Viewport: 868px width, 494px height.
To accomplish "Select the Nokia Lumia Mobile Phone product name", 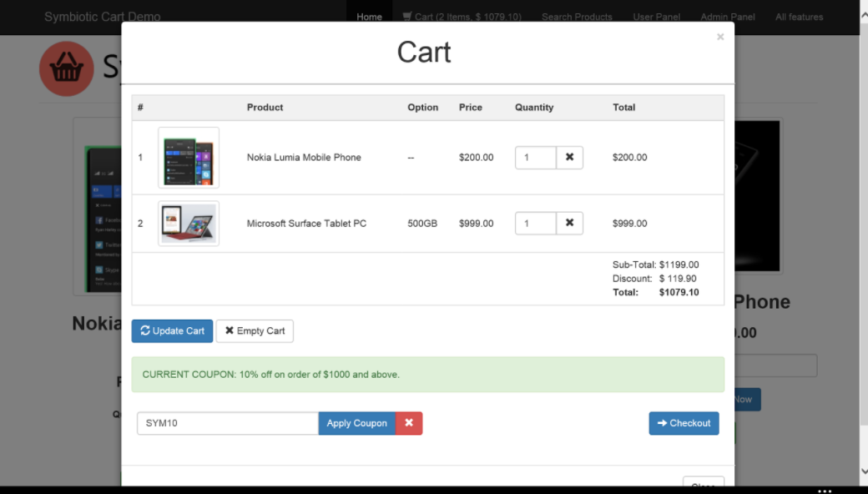I will (304, 158).
